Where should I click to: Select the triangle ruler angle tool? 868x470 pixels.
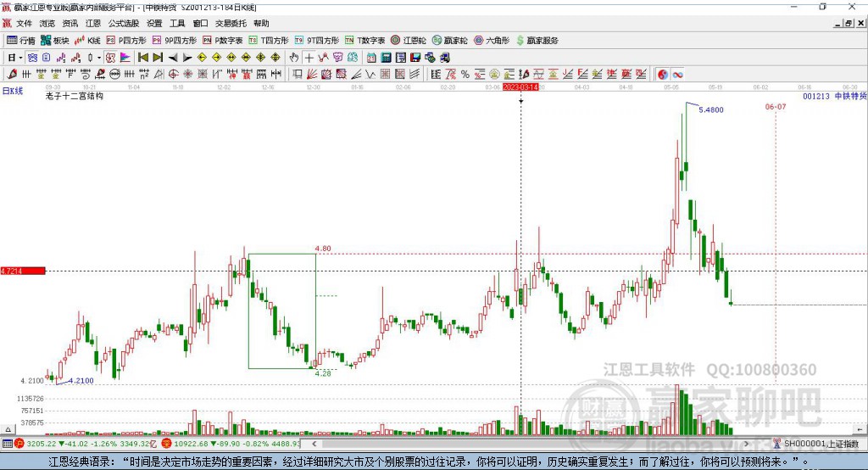[159, 74]
